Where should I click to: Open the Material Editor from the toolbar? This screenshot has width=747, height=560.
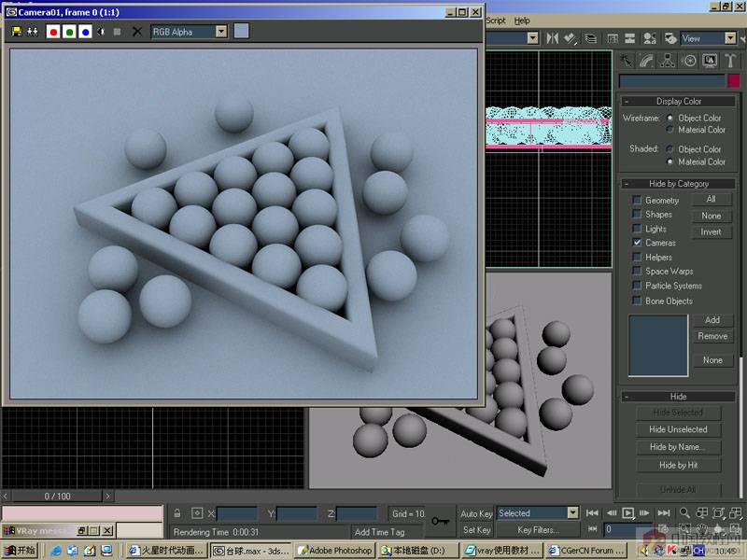[x=649, y=38]
